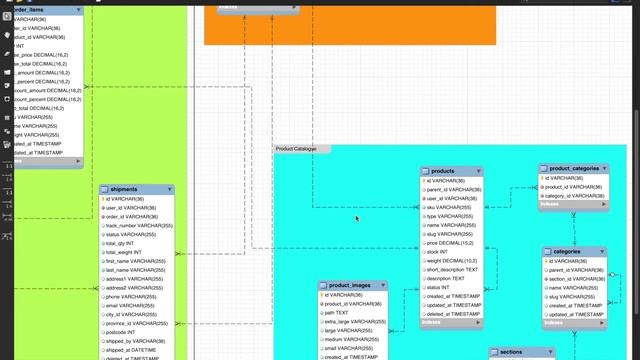
Task: Click category_id VARCHAR(36) in product_categories
Action: 574,196
